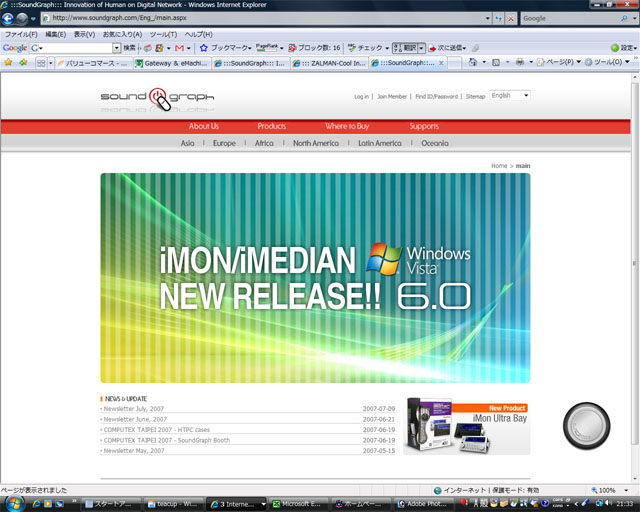Click the RSS feeds icon in command bar
The height and width of the screenshot is (512, 640).
click(x=496, y=62)
